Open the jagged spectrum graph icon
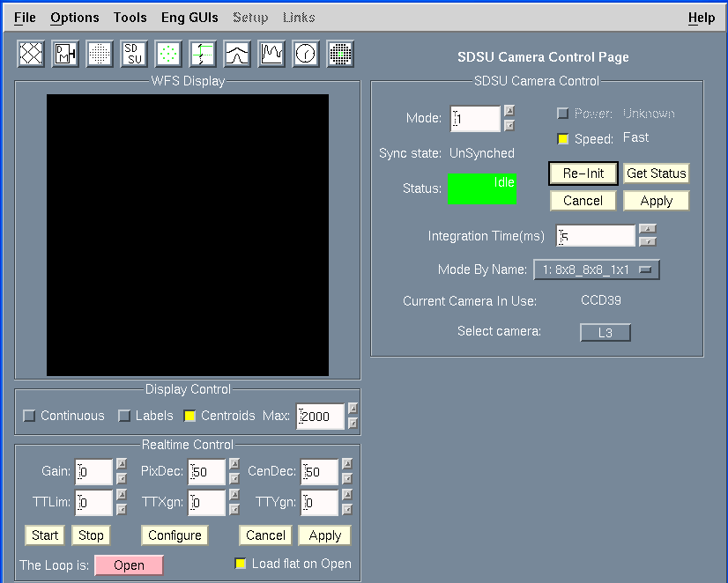Screen dimensions: 728x583 pyautogui.click(x=271, y=54)
